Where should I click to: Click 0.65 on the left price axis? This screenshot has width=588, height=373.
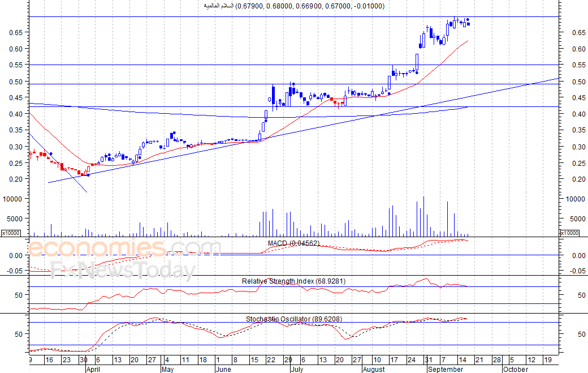[16, 33]
